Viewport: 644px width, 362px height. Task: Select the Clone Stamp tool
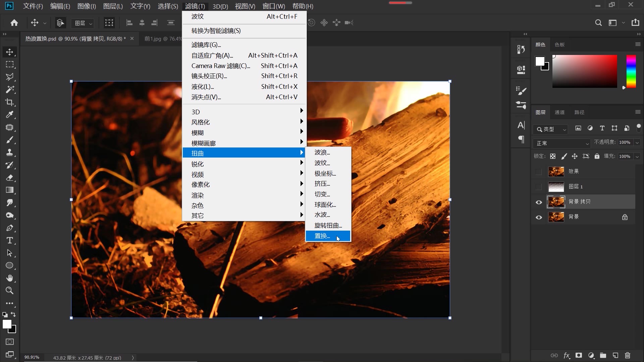pyautogui.click(x=9, y=153)
